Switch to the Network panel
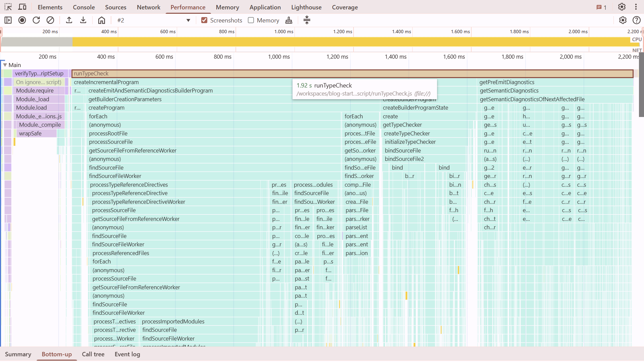 [x=148, y=7]
